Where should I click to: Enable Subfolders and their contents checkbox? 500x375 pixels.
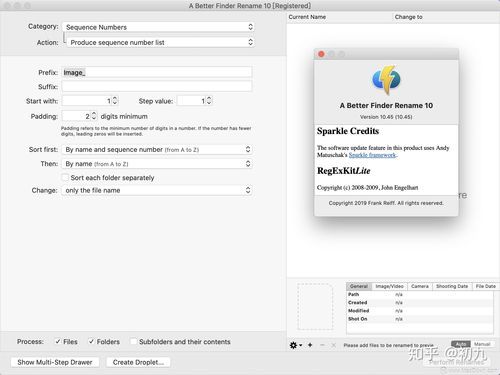tap(133, 342)
